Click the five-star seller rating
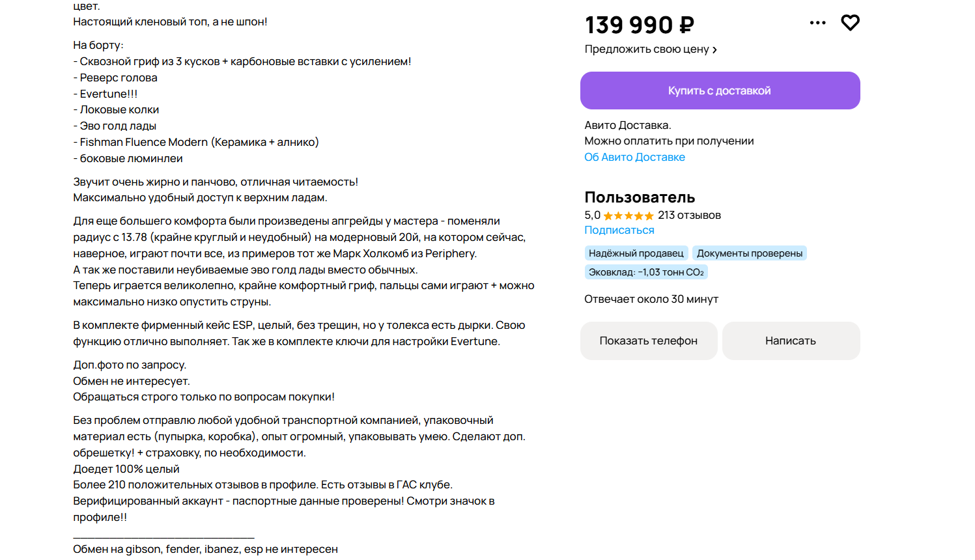 (628, 216)
